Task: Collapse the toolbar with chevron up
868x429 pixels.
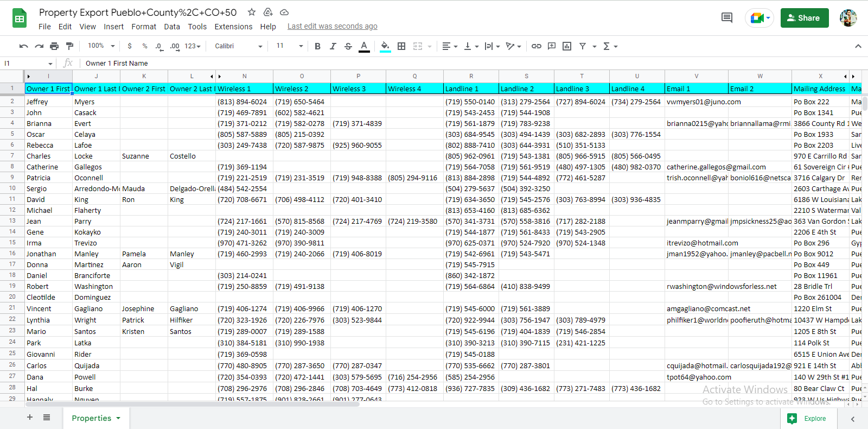Action: coord(858,46)
